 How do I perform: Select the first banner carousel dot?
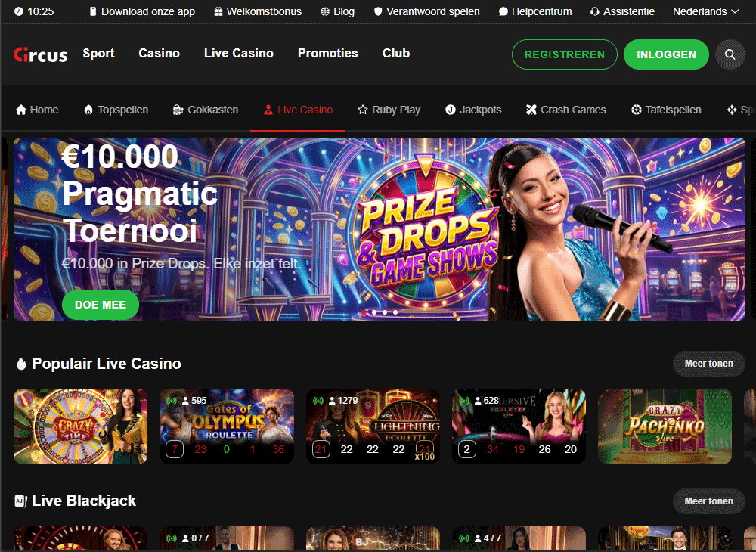click(364, 312)
